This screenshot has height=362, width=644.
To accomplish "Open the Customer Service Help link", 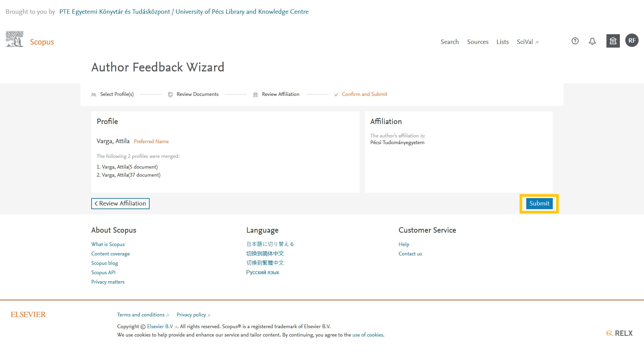I will [x=404, y=244].
